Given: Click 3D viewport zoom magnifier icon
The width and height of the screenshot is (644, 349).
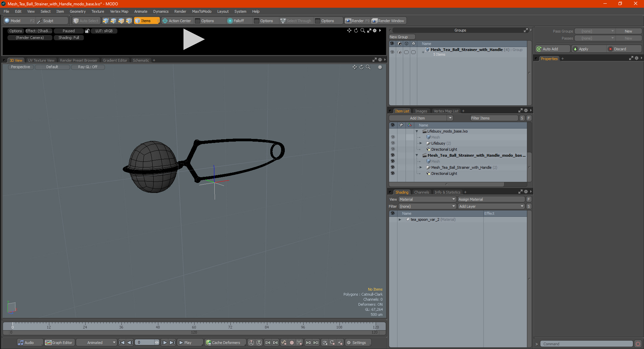Looking at the screenshot, I should point(368,67).
